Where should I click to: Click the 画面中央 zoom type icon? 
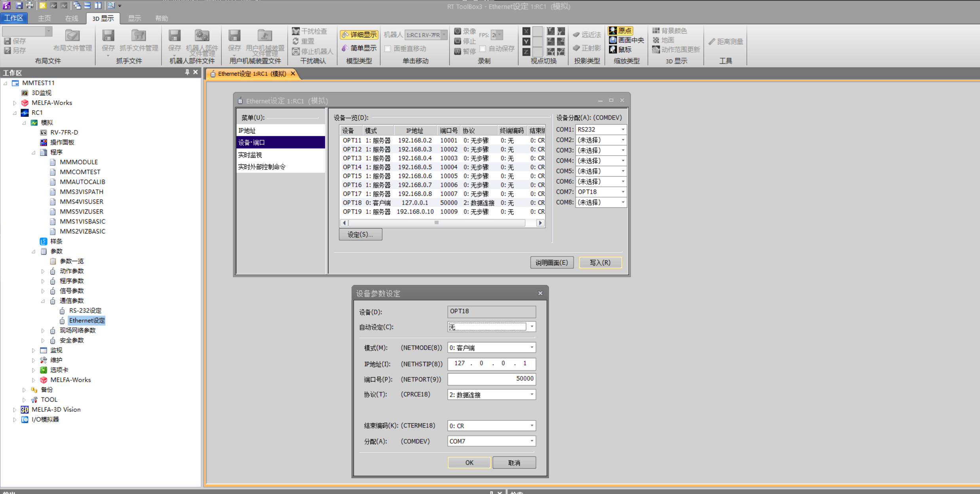point(613,40)
